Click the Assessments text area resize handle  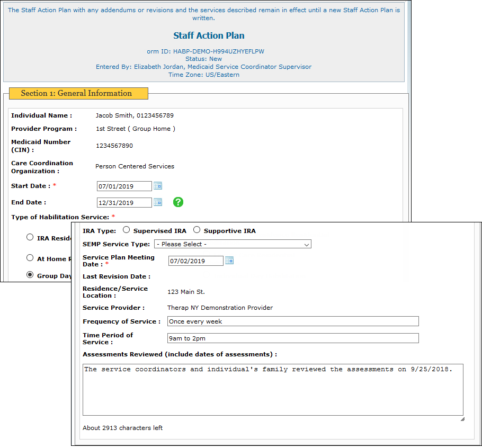point(462,418)
